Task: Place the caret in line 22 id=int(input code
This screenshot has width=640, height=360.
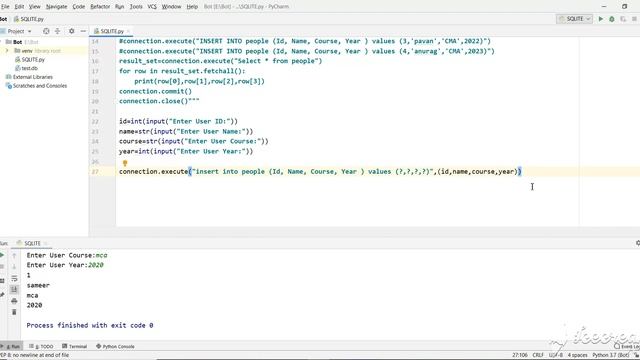Action: click(x=178, y=121)
